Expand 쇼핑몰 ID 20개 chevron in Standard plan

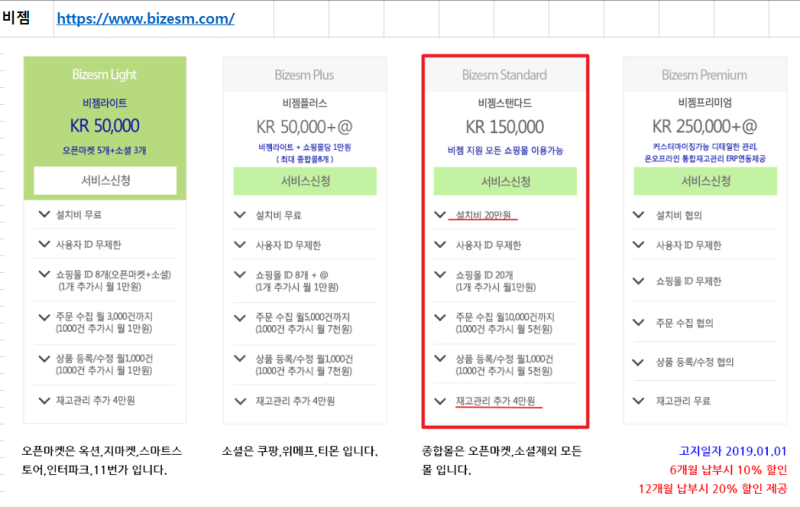click(440, 274)
